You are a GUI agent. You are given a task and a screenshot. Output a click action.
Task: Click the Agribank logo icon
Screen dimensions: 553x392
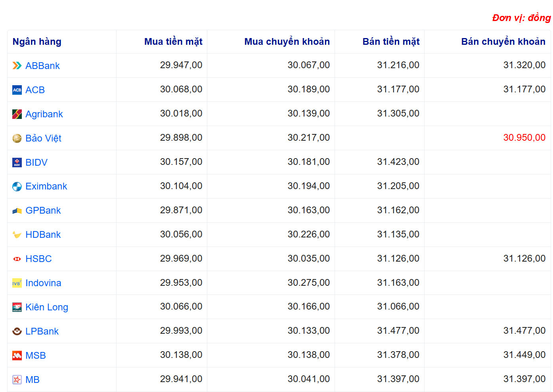17,114
